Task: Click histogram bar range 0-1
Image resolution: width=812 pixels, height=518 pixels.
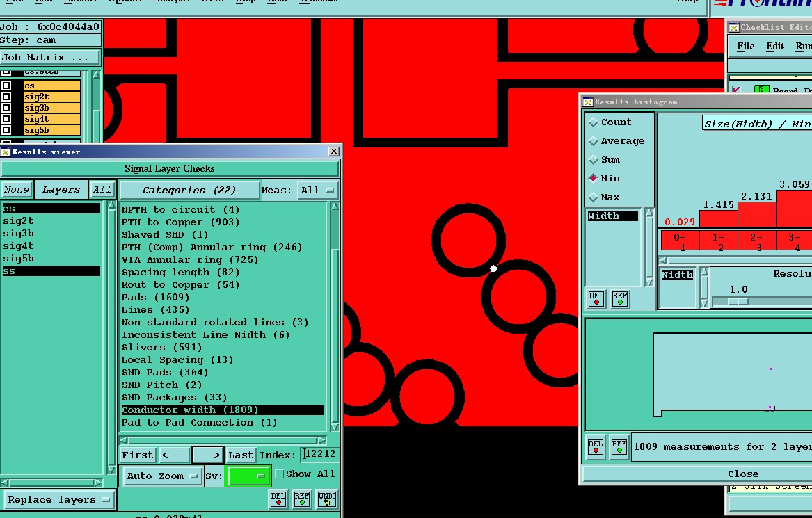Action: point(680,241)
